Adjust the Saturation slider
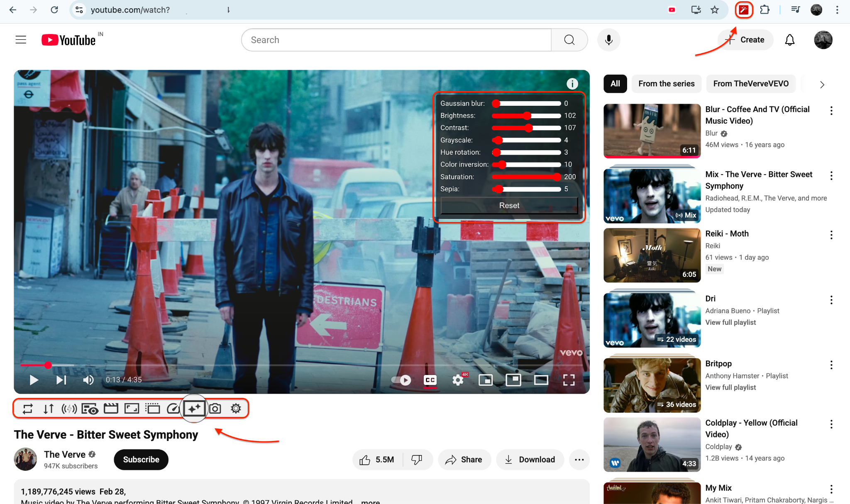The width and height of the screenshot is (850, 504). pyautogui.click(x=526, y=177)
